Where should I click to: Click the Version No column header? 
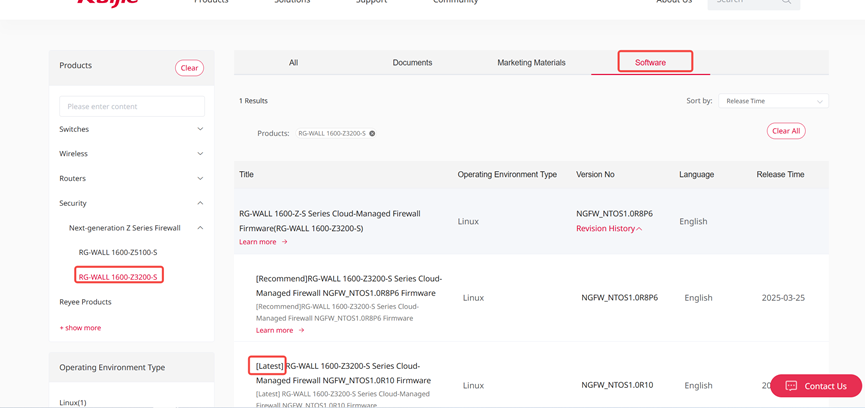[x=595, y=174]
